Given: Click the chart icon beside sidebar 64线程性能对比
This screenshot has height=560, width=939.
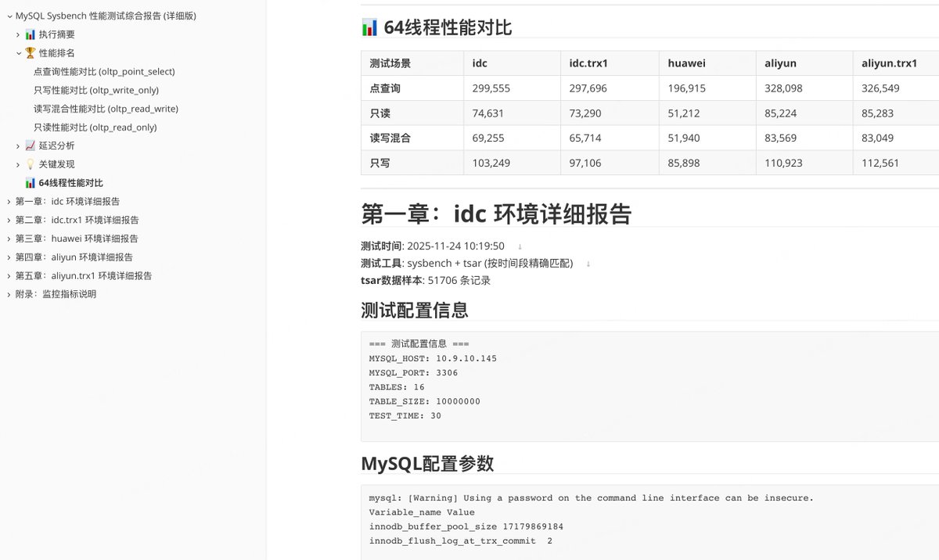Looking at the screenshot, I should (30, 183).
